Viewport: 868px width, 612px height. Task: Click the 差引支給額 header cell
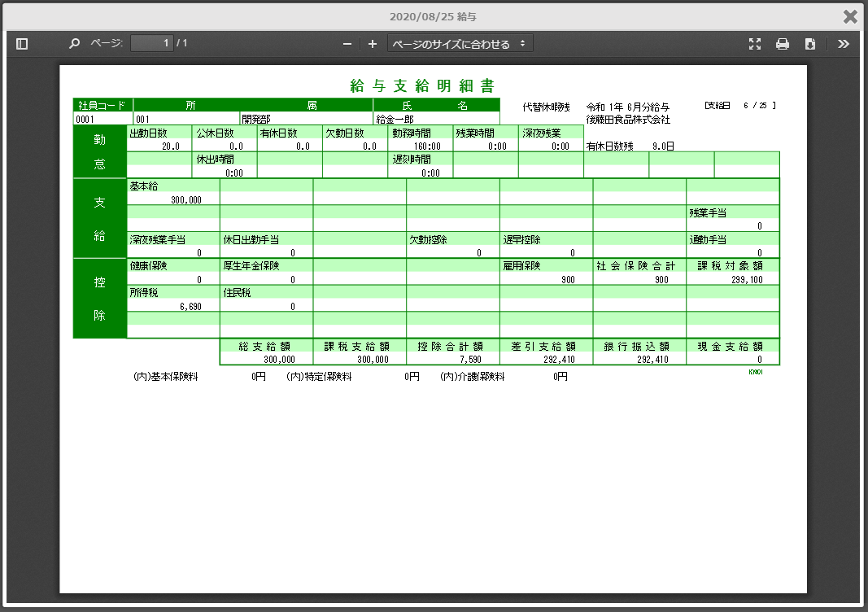[546, 346]
